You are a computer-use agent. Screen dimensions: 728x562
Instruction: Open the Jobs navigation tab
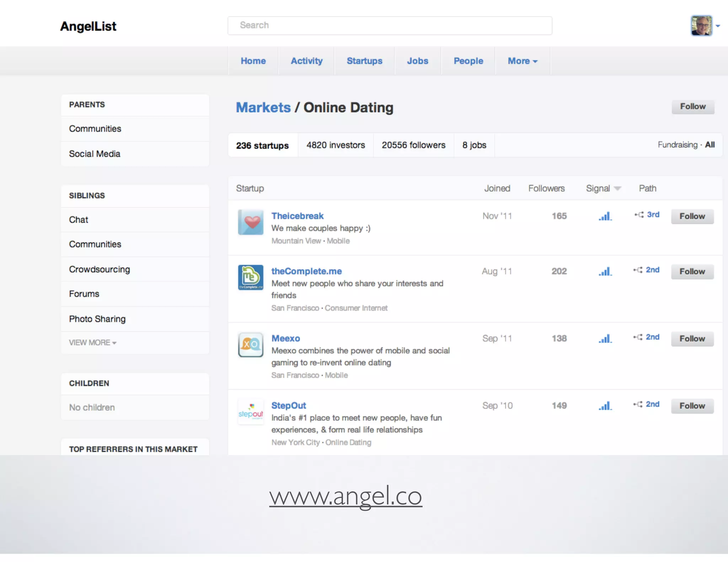click(418, 61)
